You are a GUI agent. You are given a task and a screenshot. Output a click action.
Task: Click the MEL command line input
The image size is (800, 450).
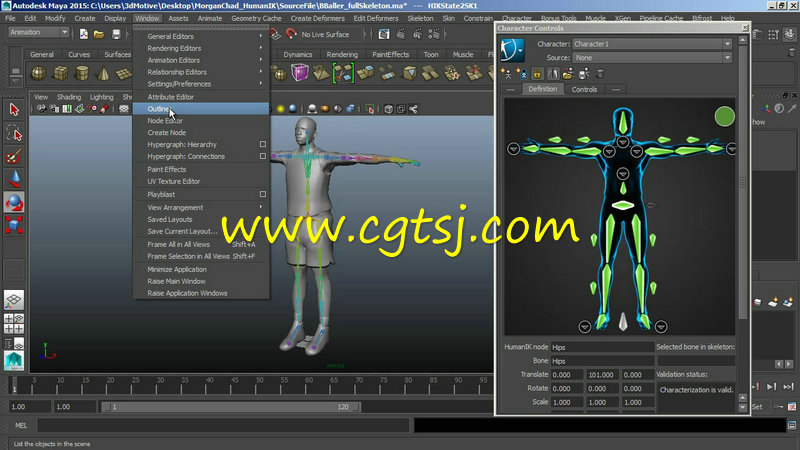pyautogui.click(x=223, y=426)
